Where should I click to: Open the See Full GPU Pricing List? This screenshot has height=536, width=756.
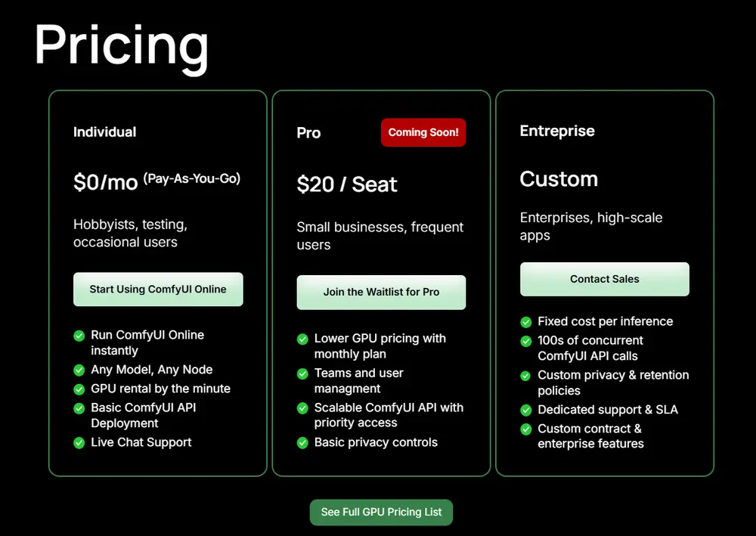coord(381,512)
